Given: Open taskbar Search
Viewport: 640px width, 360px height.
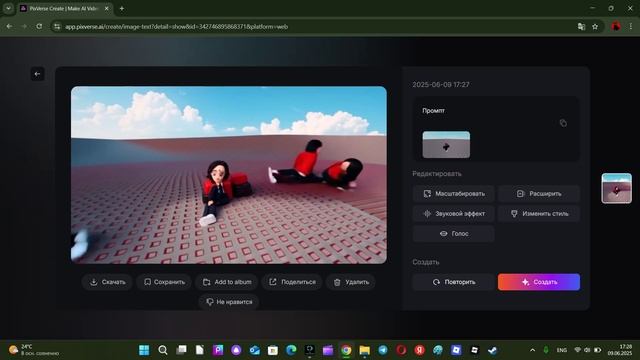Looking at the screenshot, I should pos(162,350).
